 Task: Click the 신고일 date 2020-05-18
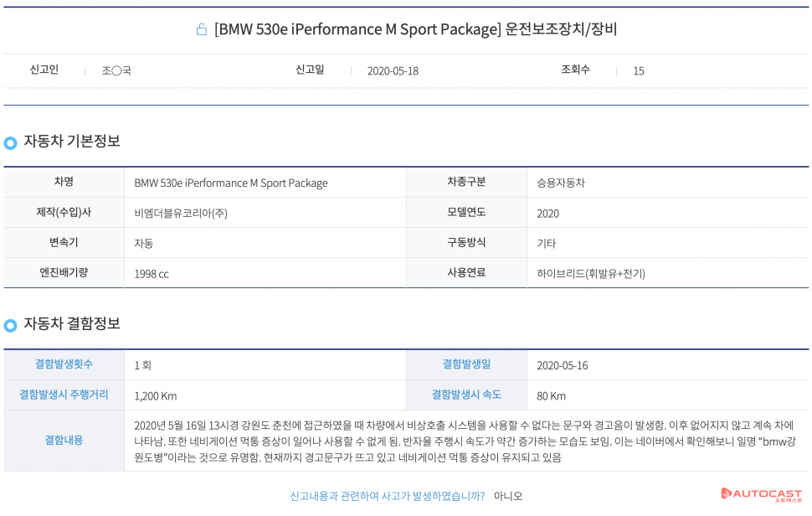pyautogui.click(x=393, y=71)
